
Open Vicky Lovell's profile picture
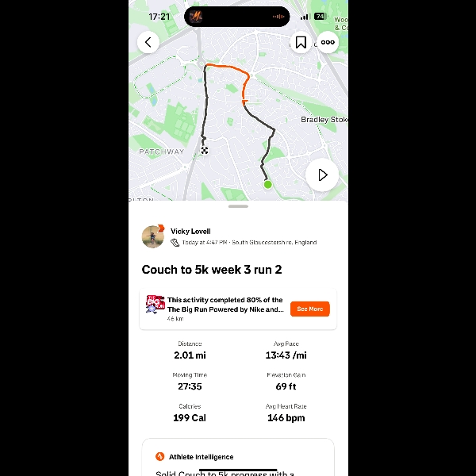(153, 236)
